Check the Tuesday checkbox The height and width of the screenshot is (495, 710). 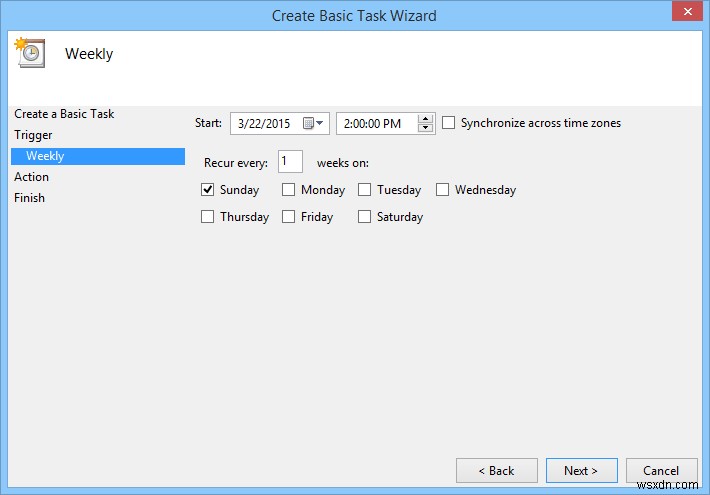(365, 190)
